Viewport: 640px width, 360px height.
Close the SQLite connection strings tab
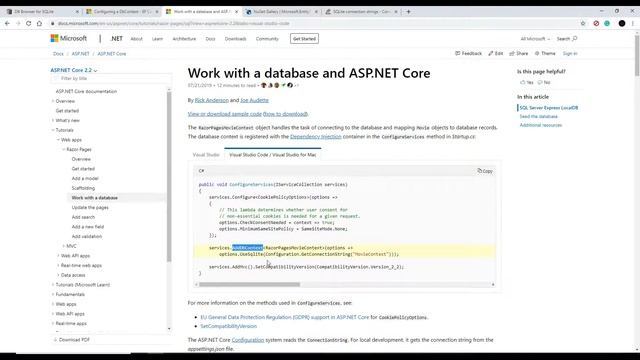396,12
